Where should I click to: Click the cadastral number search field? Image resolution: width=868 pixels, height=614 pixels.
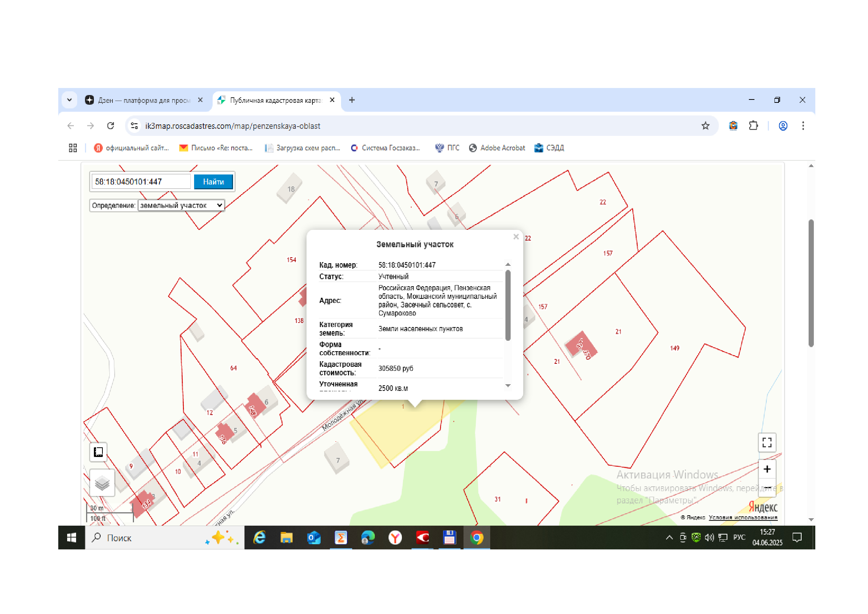(141, 182)
